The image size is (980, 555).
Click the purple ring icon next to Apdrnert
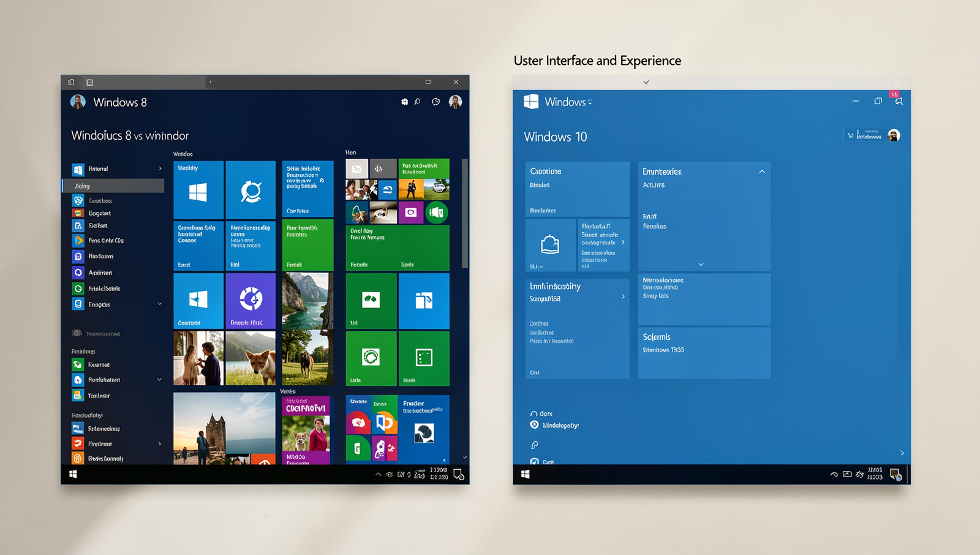click(x=78, y=273)
